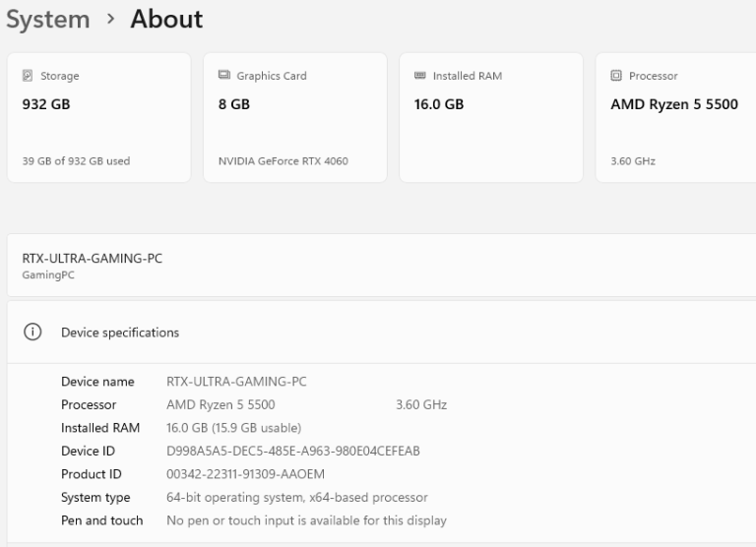Image resolution: width=756 pixels, height=547 pixels.
Task: Click the Processor chip icon
Action: [616, 76]
